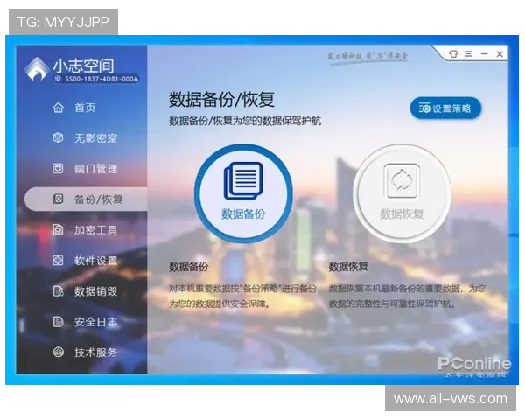Click the 加密工具 lock icon
Viewport: 525px width, 420px height.
(x=58, y=230)
